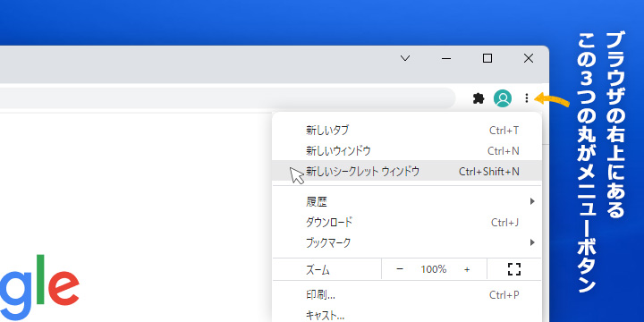The image size is (644, 322).
Task: Close the Chrome window
Action: coord(529,58)
